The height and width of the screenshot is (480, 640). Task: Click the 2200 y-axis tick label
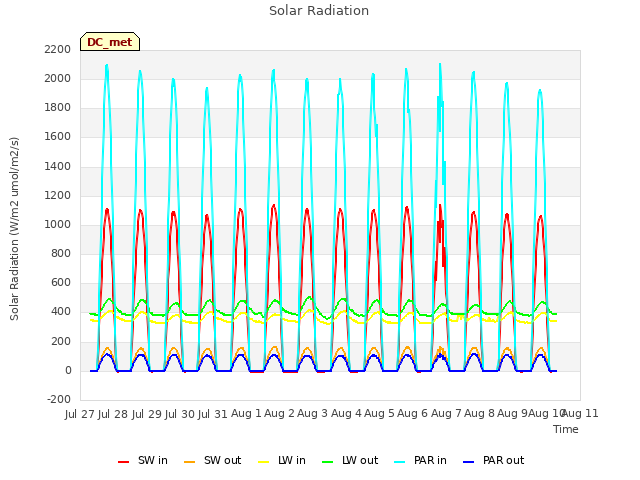click(x=58, y=49)
